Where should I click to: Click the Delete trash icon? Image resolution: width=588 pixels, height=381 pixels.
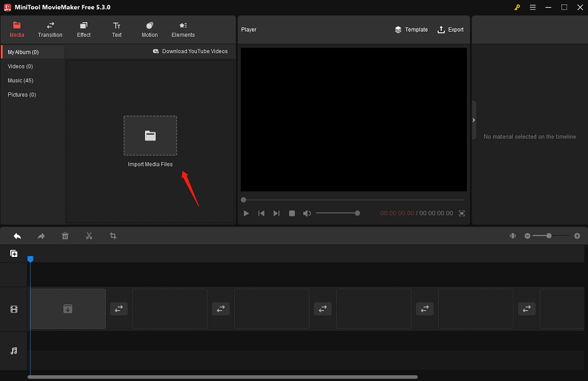(x=65, y=236)
